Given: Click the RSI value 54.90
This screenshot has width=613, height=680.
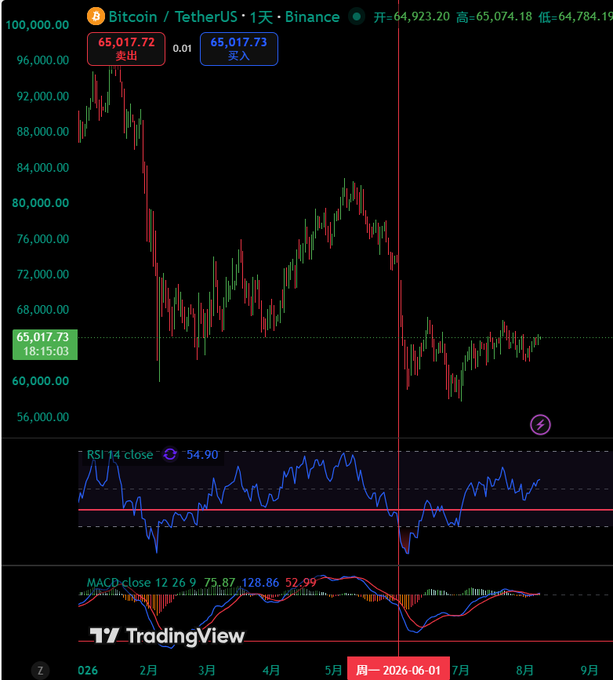Looking at the screenshot, I should (202, 454).
